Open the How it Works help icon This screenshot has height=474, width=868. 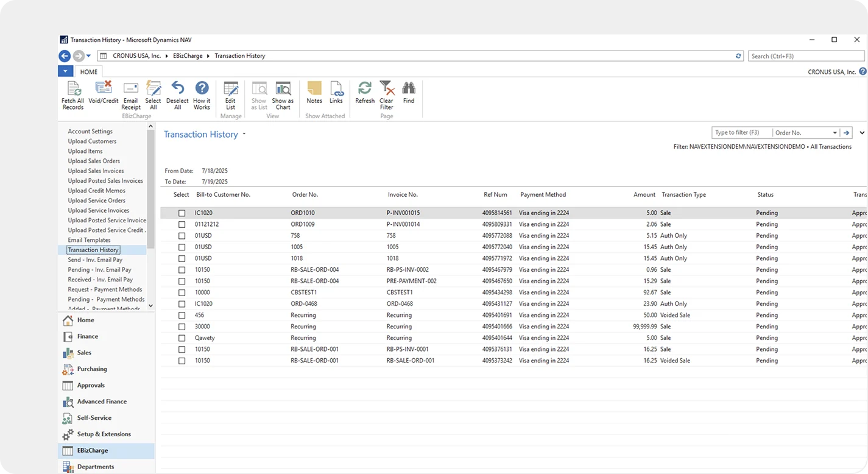pos(202,95)
